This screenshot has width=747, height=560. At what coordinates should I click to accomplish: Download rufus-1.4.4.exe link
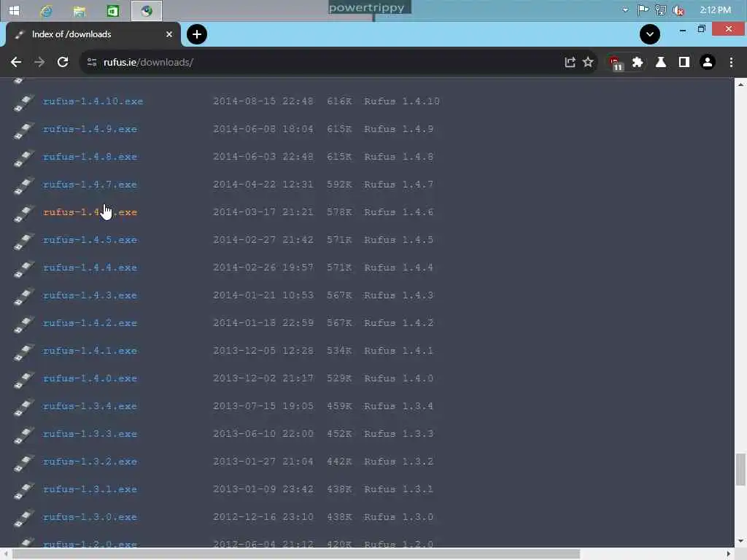[x=90, y=268]
